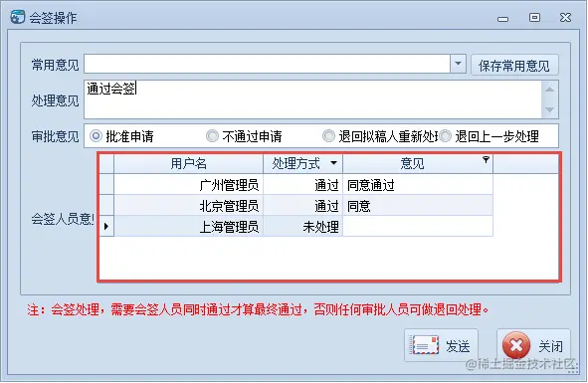The height and width of the screenshot is (383, 588).
Task: Click the 意见 column header
Action: pos(418,163)
